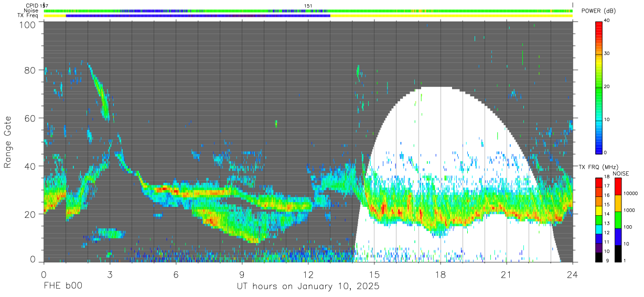
Task: Click the '40' tick on the Range Gate axis
Action: 30,167
